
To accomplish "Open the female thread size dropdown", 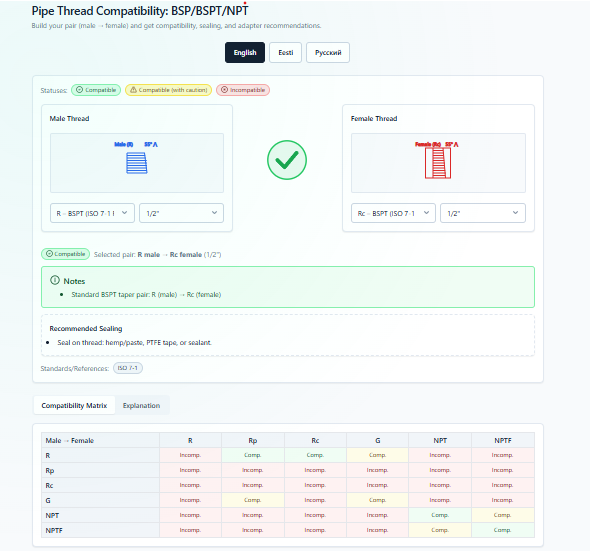I will (x=483, y=213).
